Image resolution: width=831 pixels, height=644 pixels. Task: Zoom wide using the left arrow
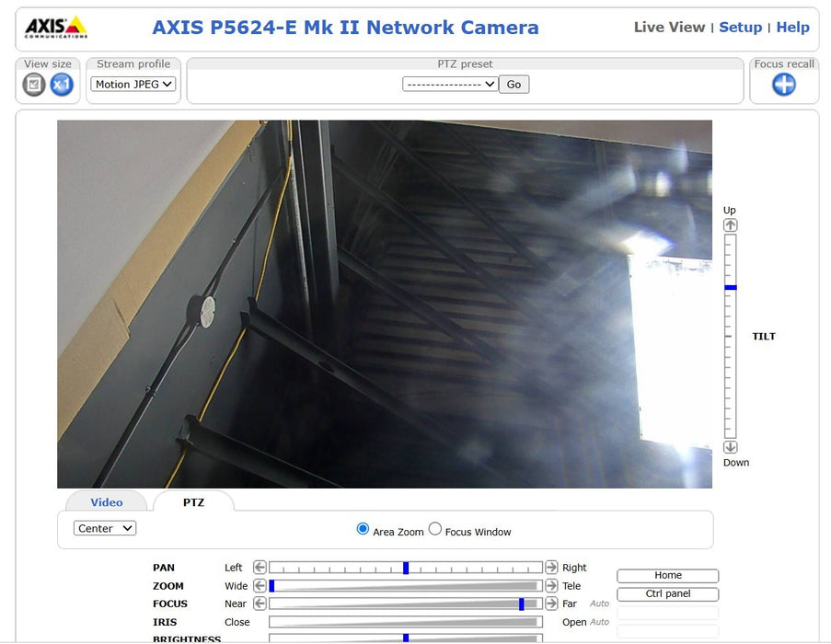260,586
